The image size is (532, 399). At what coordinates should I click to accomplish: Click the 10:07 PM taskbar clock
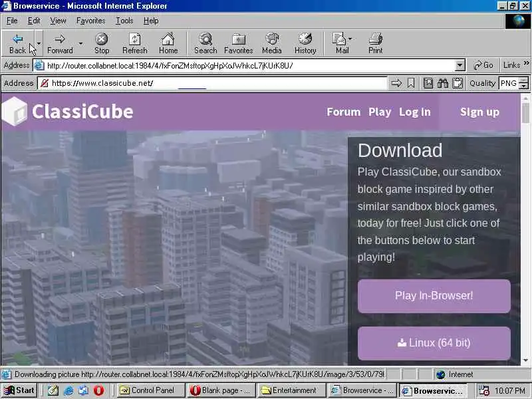click(x=510, y=390)
